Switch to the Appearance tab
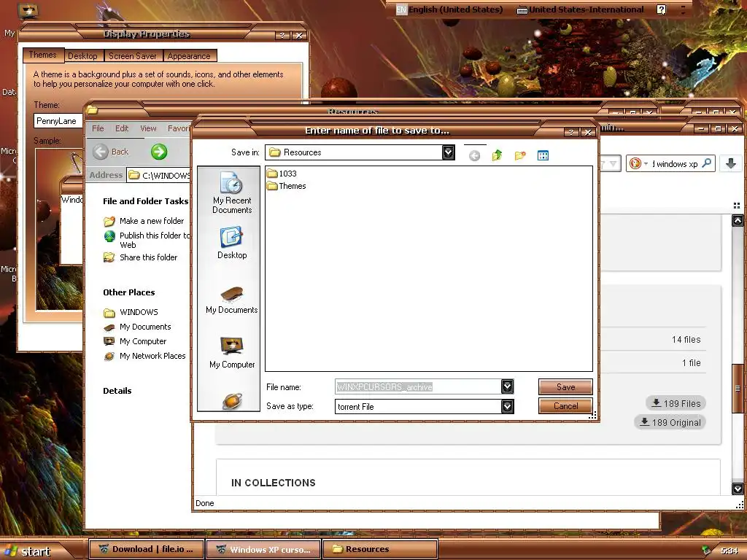 point(189,56)
